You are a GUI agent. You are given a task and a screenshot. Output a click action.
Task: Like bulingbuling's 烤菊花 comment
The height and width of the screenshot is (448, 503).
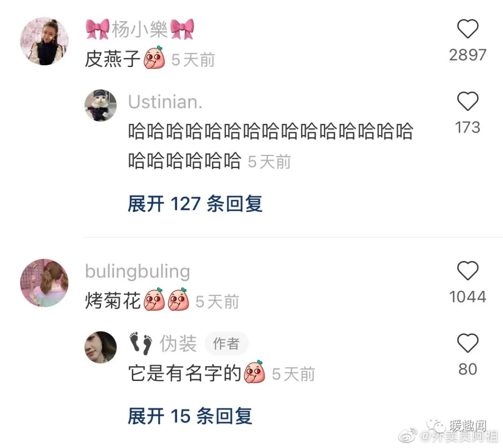pyautogui.click(x=468, y=271)
